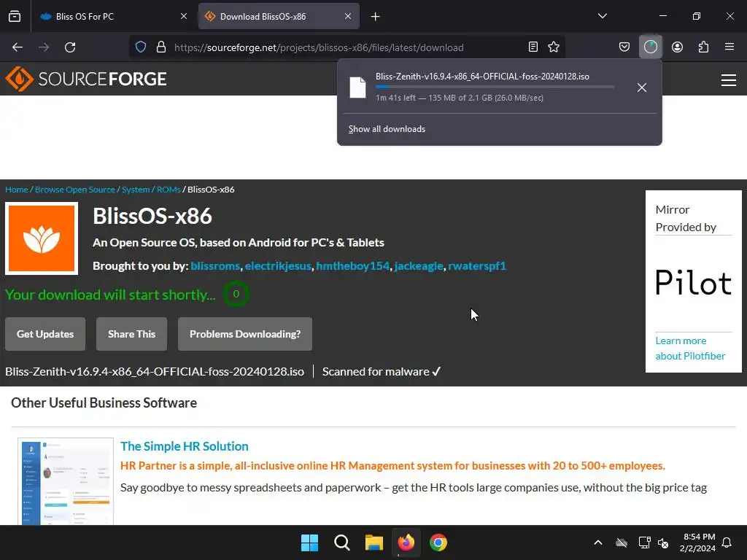Open Firefox application menu
The width and height of the screenshot is (747, 560).
point(729,47)
